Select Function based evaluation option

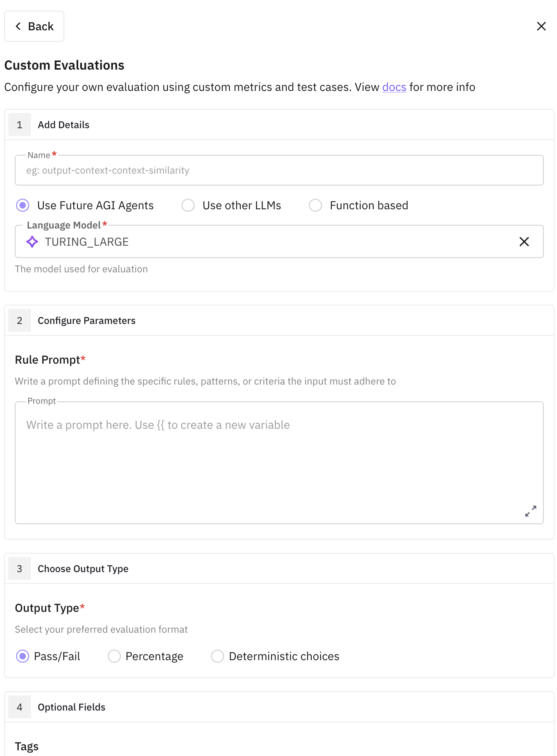(315, 205)
